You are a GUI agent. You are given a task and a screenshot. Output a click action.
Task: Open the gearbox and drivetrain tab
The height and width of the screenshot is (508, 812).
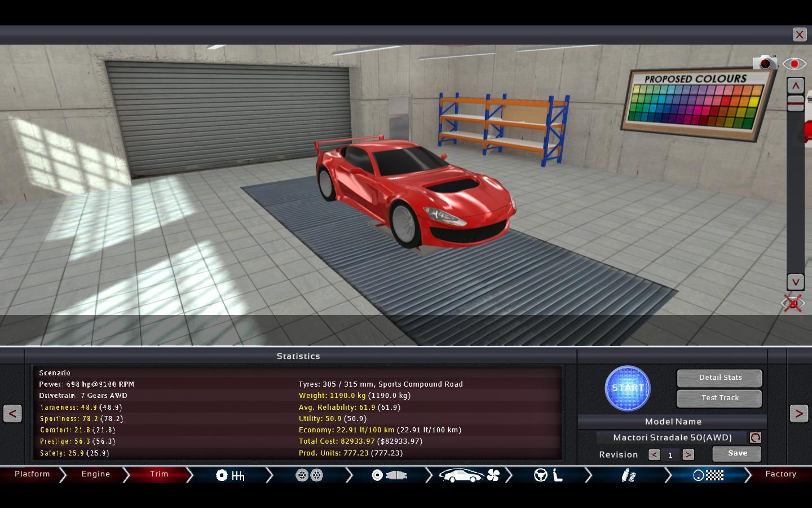(230, 475)
